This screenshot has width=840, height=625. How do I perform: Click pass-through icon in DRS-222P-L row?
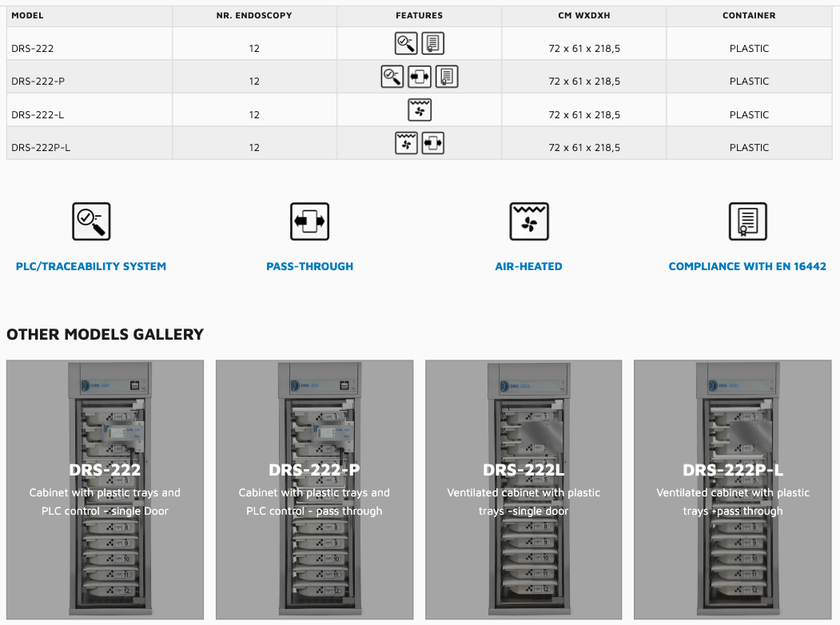433,143
